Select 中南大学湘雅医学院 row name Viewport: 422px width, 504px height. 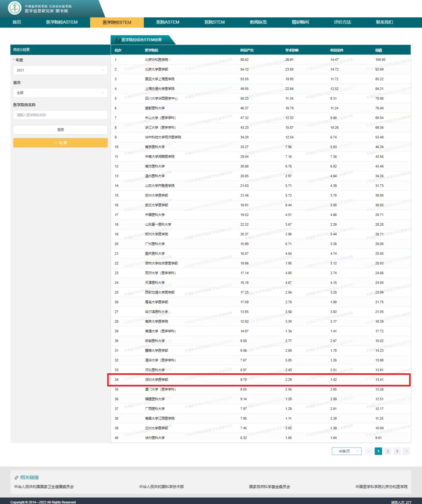(160, 157)
